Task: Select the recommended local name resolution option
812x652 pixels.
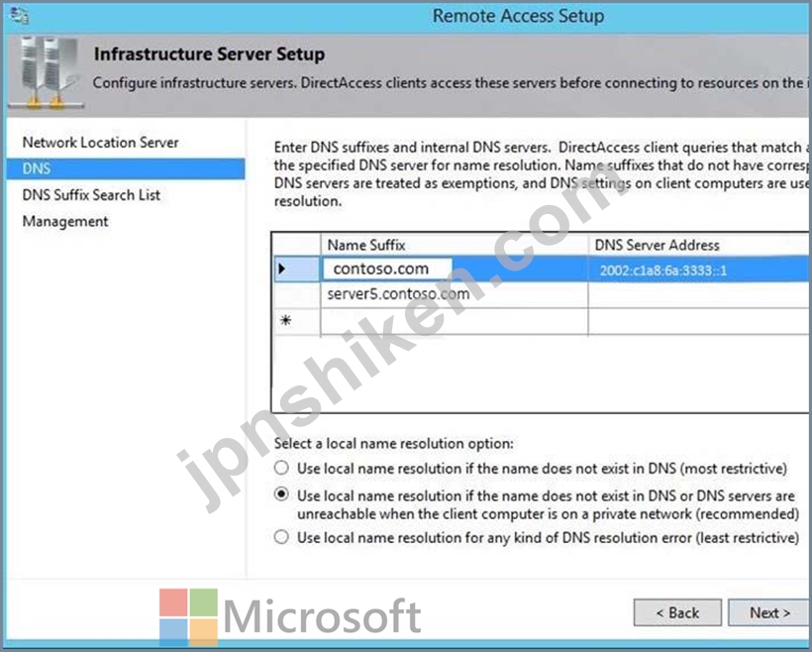Action: click(x=281, y=494)
